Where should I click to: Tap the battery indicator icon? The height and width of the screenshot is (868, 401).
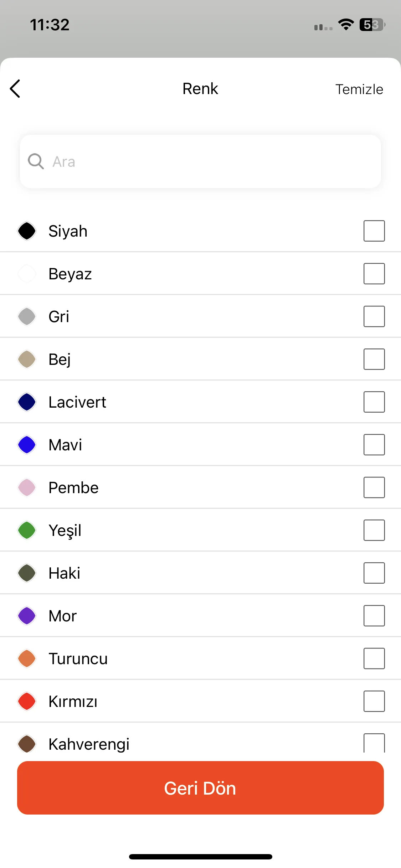tap(372, 25)
